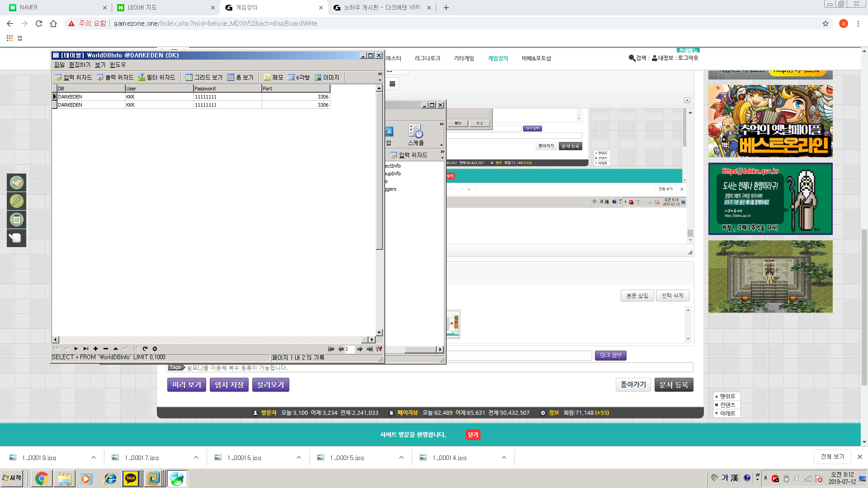Click the hamburger list icon in editor

(392, 84)
